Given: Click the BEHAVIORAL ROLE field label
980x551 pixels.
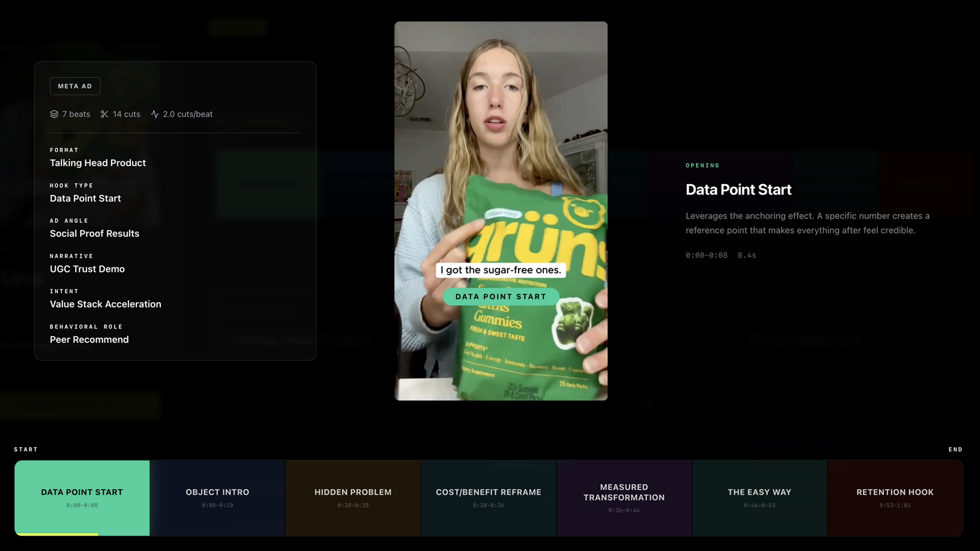Looking at the screenshot, I should point(86,327).
